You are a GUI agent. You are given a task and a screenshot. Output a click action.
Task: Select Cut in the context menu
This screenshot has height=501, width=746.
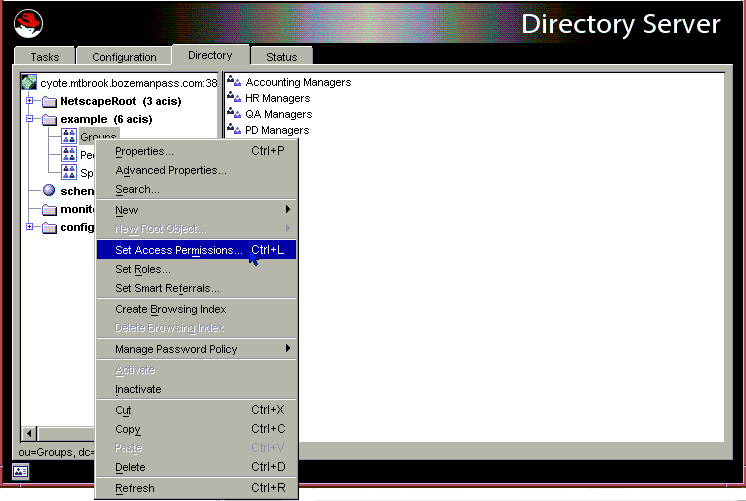point(196,410)
